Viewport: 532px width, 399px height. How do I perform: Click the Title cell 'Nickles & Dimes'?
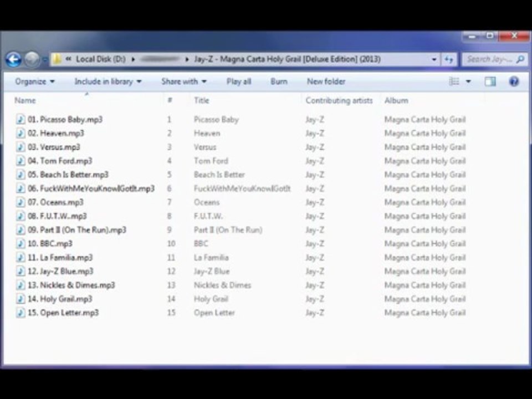(223, 285)
